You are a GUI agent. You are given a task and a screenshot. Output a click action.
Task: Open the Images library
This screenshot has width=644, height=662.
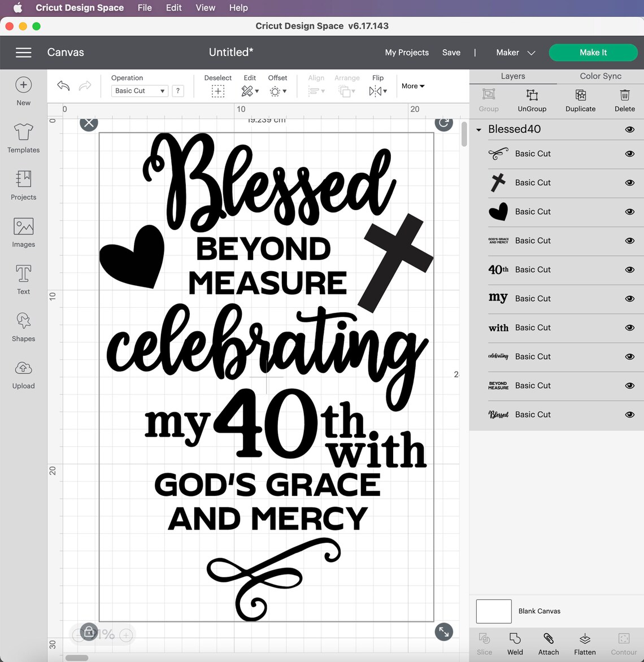coord(23,233)
